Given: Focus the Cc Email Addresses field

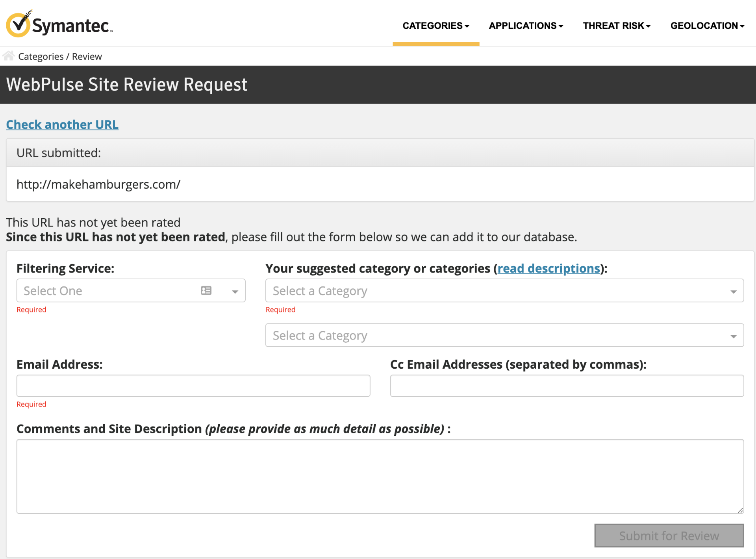Looking at the screenshot, I should click(x=567, y=386).
